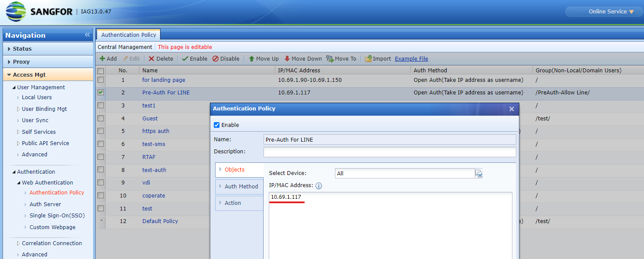Click the '/PreAuth-Allow Line/' group cell
This screenshot has height=259, width=644.
click(562, 93)
